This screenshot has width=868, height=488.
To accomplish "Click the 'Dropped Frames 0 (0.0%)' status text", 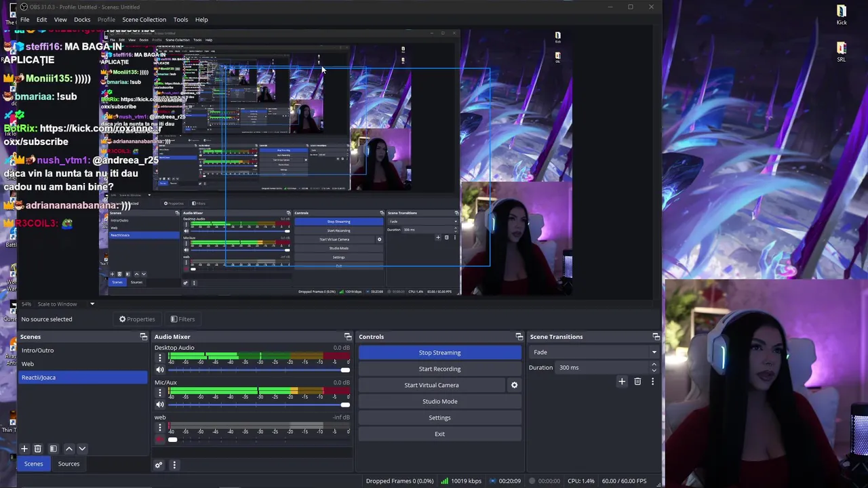I will pos(399,481).
